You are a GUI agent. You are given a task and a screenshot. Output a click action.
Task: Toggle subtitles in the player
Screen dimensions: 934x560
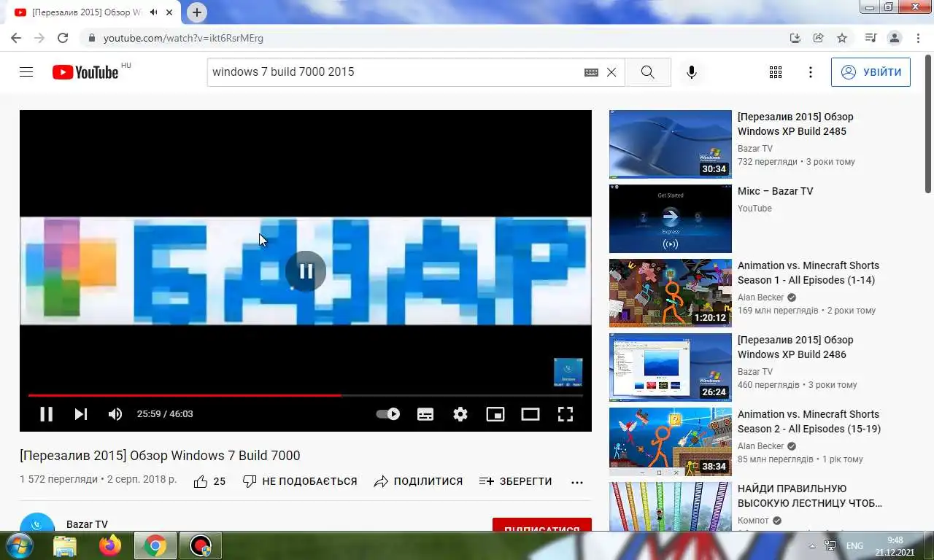(x=425, y=414)
